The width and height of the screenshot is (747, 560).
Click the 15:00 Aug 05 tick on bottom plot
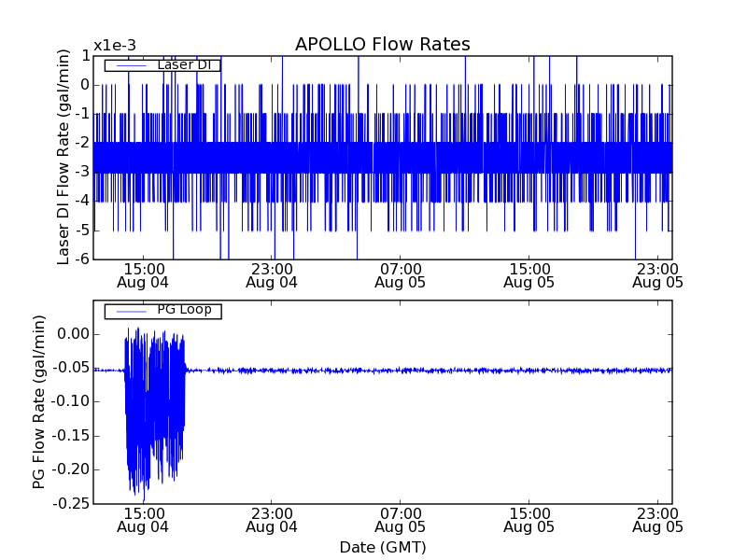529,520
